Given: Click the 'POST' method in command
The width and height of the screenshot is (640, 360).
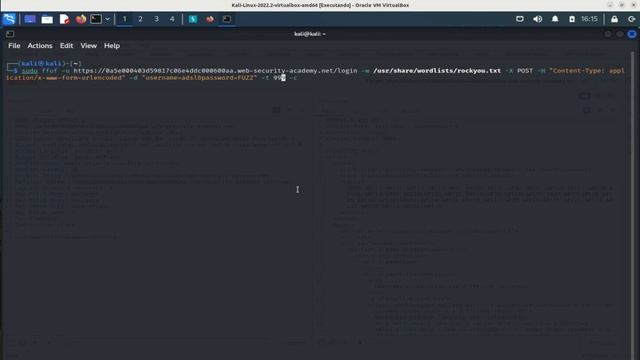Looking at the screenshot, I should click(525, 71).
